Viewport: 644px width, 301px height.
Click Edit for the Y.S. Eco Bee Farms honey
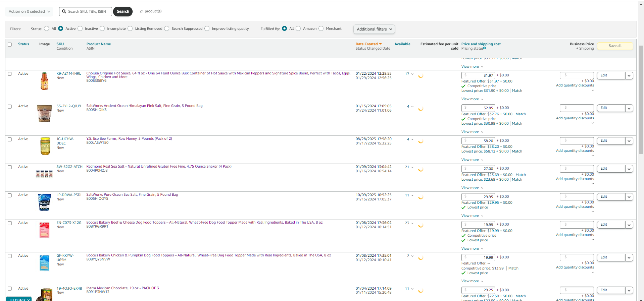[611, 141]
